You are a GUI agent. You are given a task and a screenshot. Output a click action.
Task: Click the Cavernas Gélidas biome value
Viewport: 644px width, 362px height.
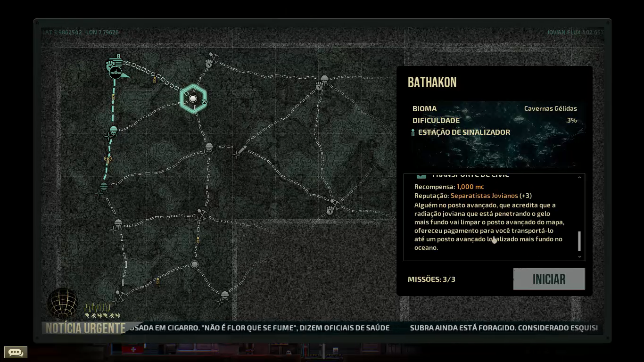coord(551,108)
